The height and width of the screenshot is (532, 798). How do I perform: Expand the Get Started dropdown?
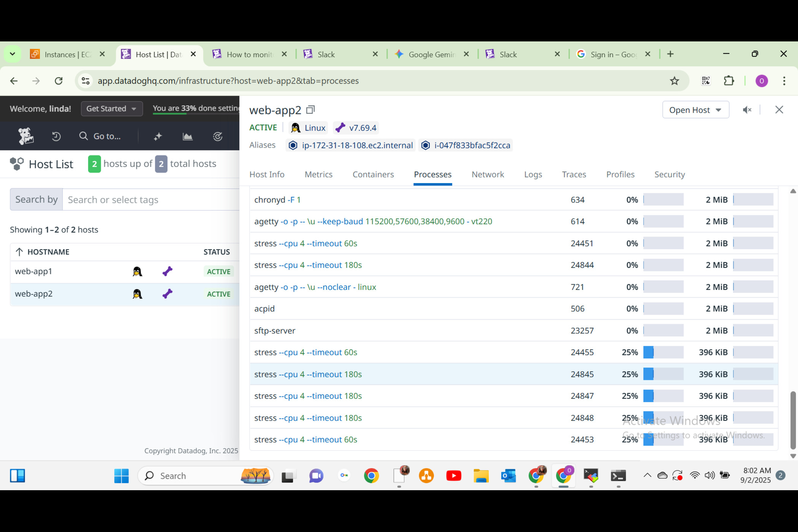pos(112,109)
